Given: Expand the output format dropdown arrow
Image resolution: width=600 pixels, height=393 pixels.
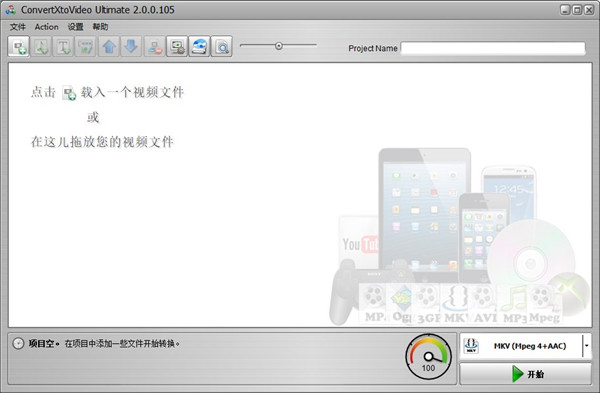Looking at the screenshot, I should 587,346.
